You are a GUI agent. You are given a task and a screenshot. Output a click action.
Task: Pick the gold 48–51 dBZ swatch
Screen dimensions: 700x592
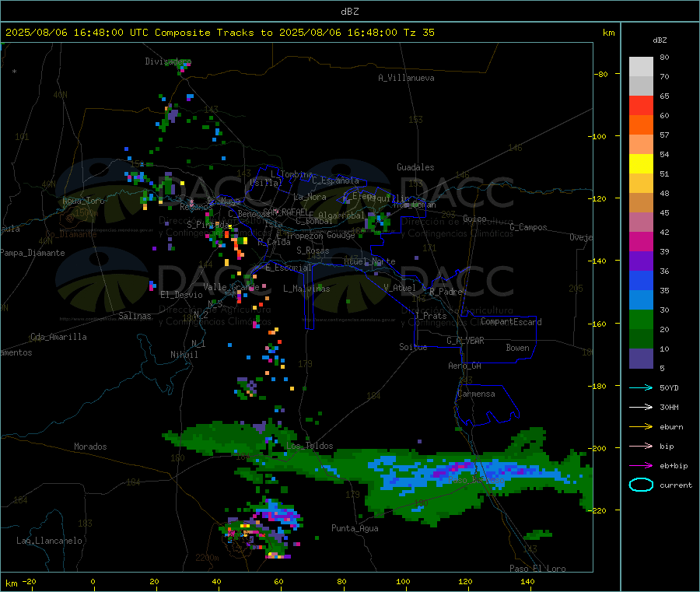coord(641,184)
